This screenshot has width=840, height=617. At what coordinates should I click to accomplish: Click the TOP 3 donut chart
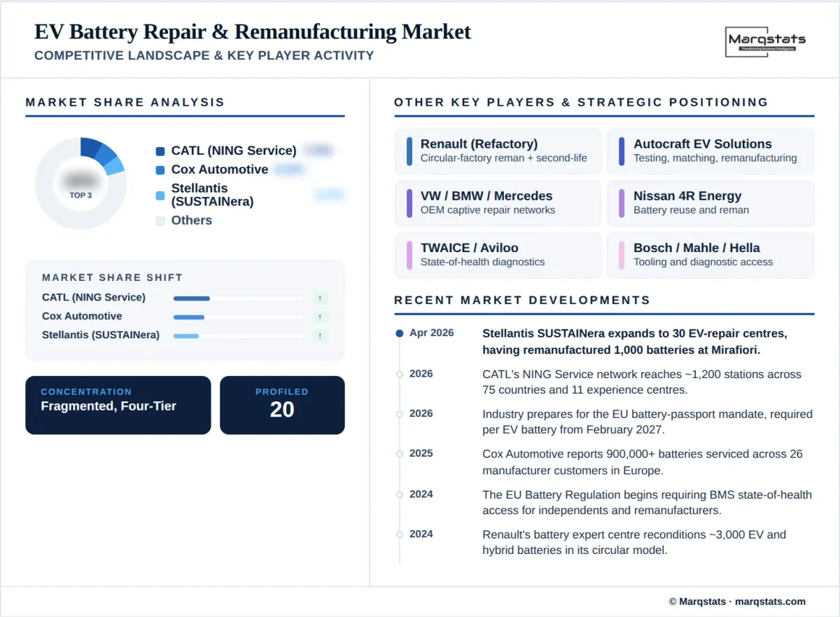(80, 183)
